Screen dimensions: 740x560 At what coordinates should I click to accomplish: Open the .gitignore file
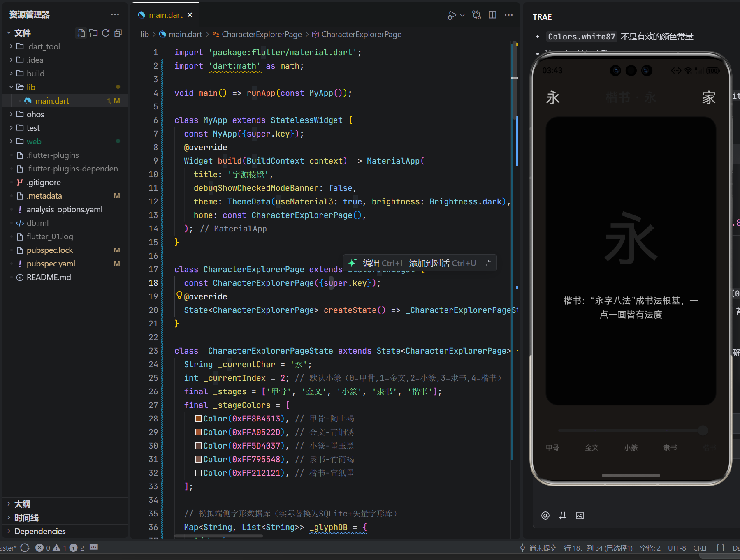44,182
